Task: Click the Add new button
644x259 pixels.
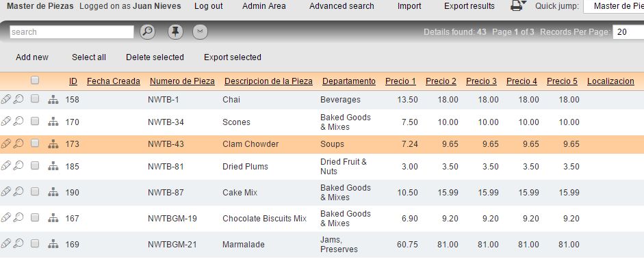Action: point(32,57)
